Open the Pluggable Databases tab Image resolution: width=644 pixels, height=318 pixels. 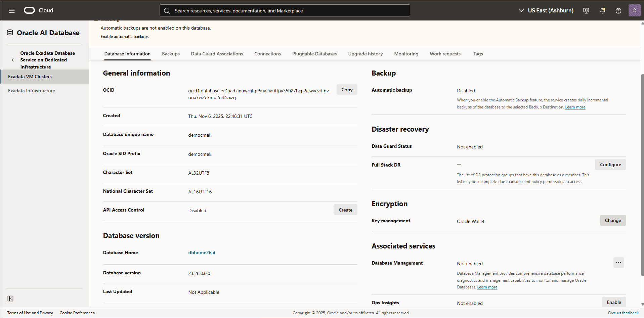click(314, 54)
